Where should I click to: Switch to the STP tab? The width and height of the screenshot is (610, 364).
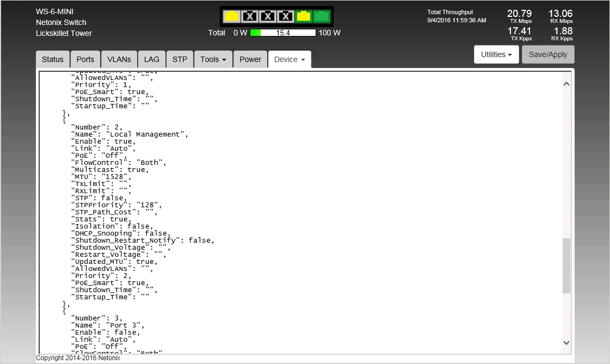click(x=180, y=59)
